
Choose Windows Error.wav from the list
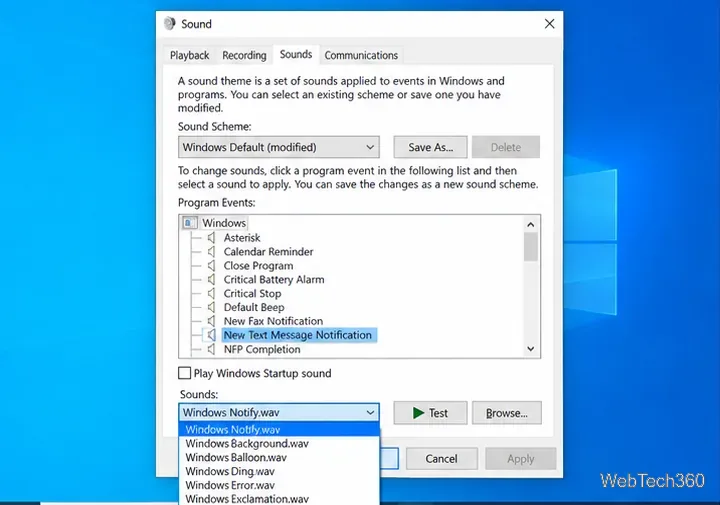pos(279,485)
